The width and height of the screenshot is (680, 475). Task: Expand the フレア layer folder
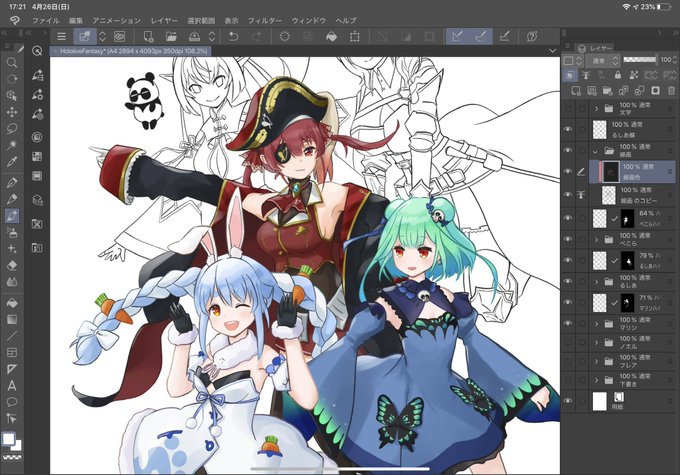click(x=596, y=361)
